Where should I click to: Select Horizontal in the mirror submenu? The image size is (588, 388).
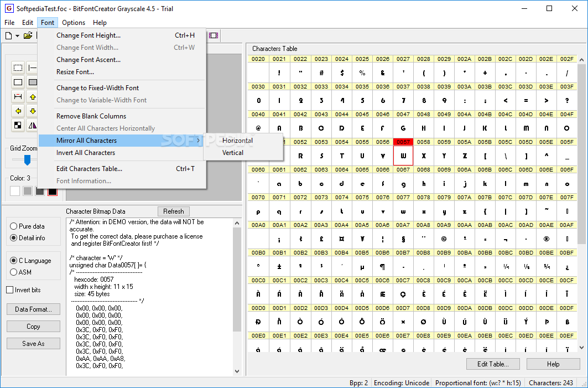[243, 141]
